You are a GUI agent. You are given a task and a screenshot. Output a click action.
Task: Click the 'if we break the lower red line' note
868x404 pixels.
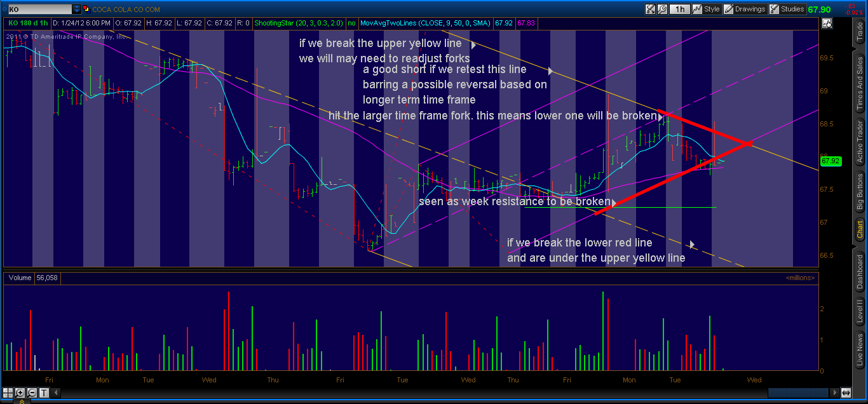(x=580, y=242)
